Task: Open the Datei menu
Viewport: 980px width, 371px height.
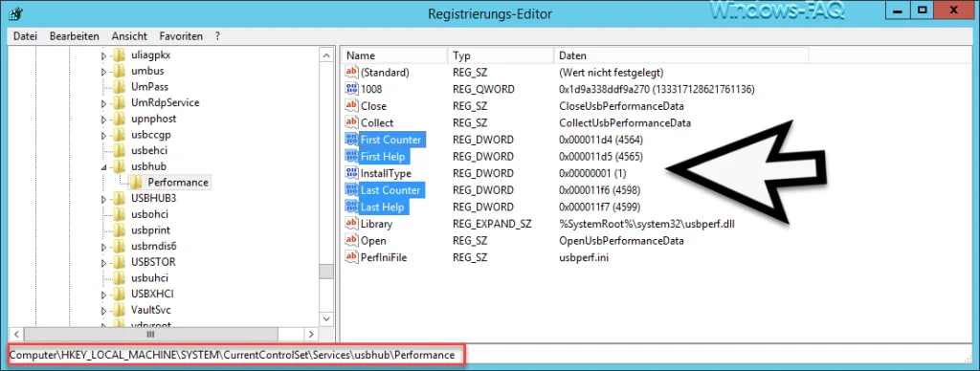Action: (26, 36)
